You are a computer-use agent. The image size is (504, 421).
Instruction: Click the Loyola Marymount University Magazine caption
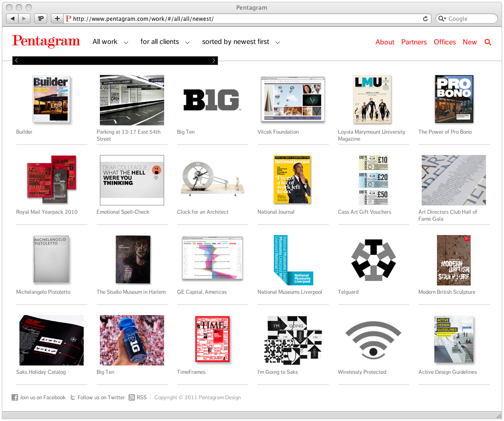pyautogui.click(x=372, y=136)
